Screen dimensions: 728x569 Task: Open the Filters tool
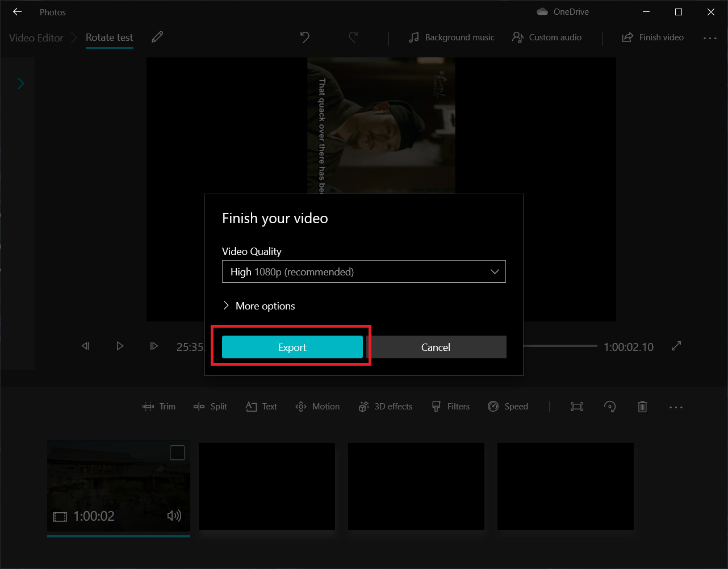coord(450,407)
